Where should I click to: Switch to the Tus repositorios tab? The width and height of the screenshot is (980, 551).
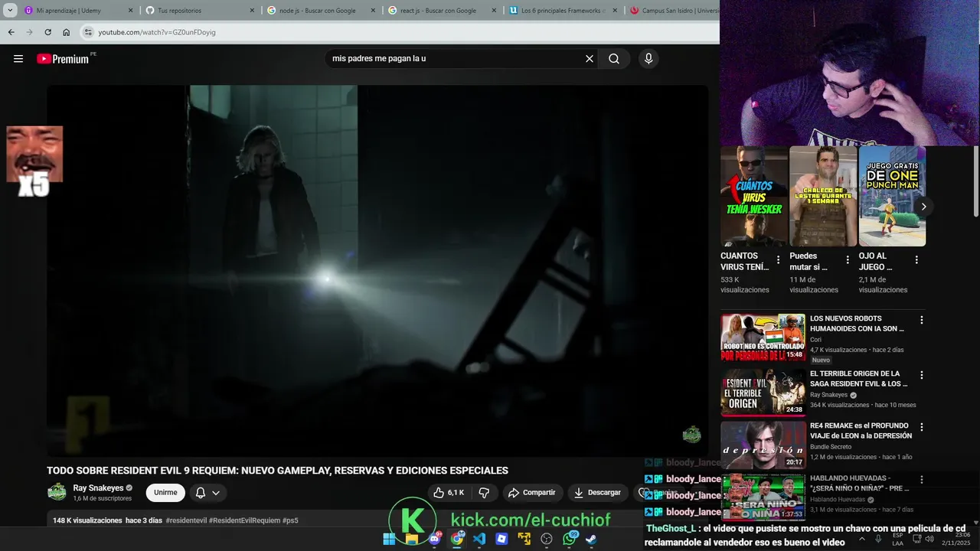[x=200, y=11]
